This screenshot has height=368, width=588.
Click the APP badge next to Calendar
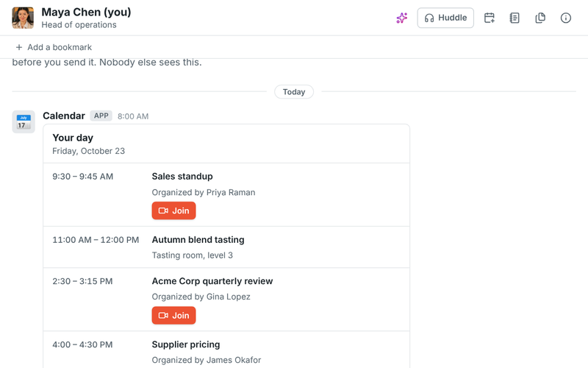pos(101,116)
